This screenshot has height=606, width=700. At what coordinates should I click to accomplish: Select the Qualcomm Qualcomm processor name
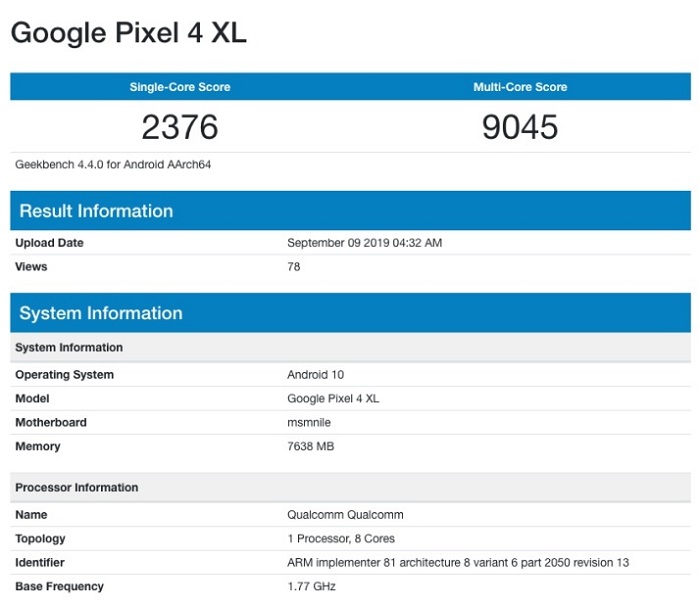point(346,514)
